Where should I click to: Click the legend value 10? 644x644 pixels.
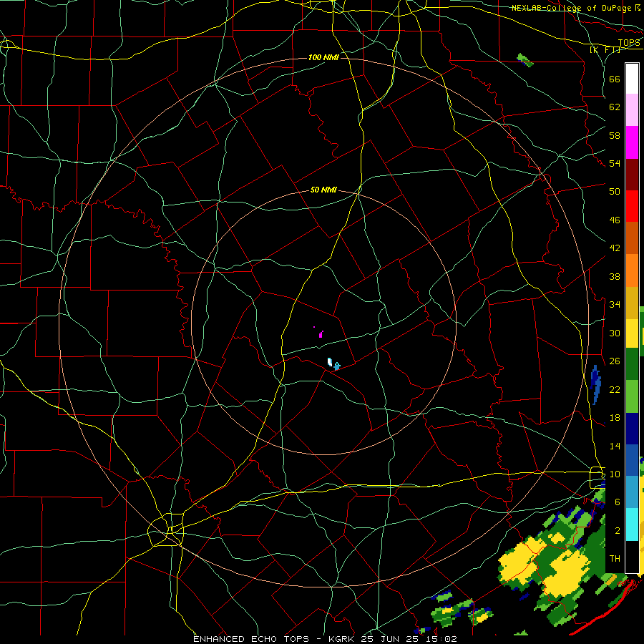click(615, 474)
